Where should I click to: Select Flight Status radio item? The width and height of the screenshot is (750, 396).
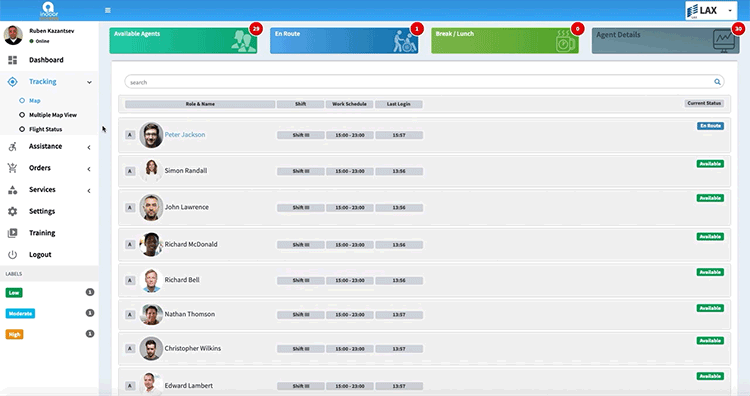coord(22,129)
